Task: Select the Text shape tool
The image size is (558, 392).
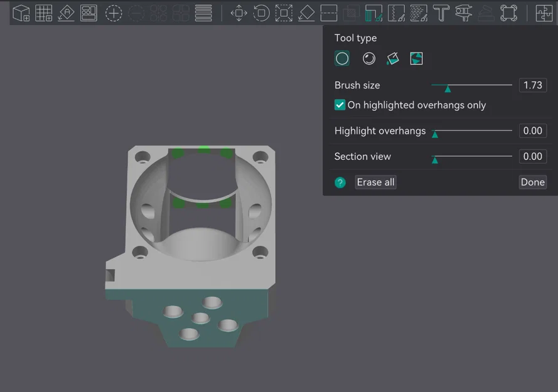Action: point(441,13)
